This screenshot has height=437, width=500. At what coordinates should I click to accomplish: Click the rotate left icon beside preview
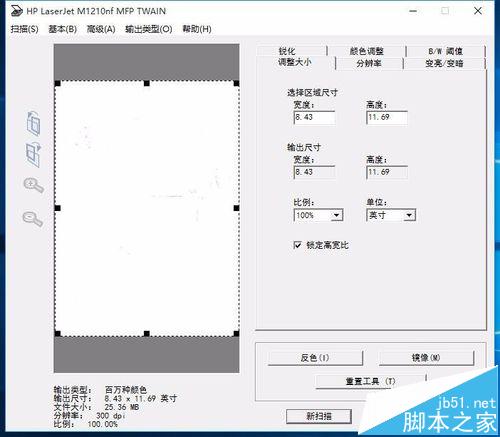tap(33, 123)
